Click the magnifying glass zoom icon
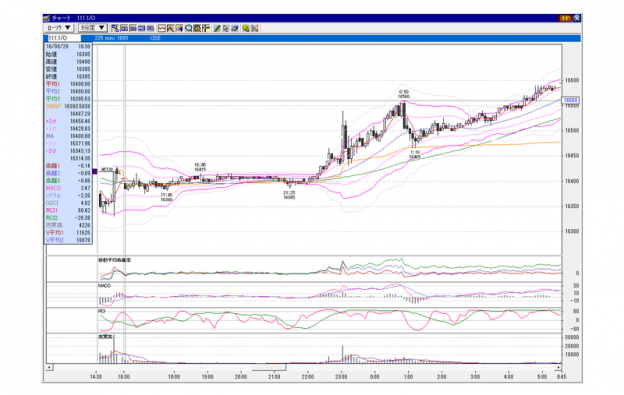 188,28
